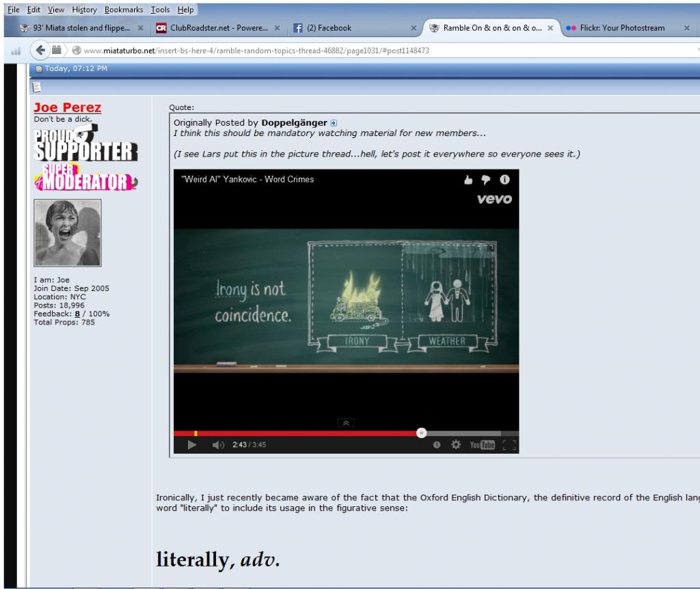Viewport: 700px width, 589px height.
Task: Click the Watch Later clock icon
Action: tap(437, 445)
